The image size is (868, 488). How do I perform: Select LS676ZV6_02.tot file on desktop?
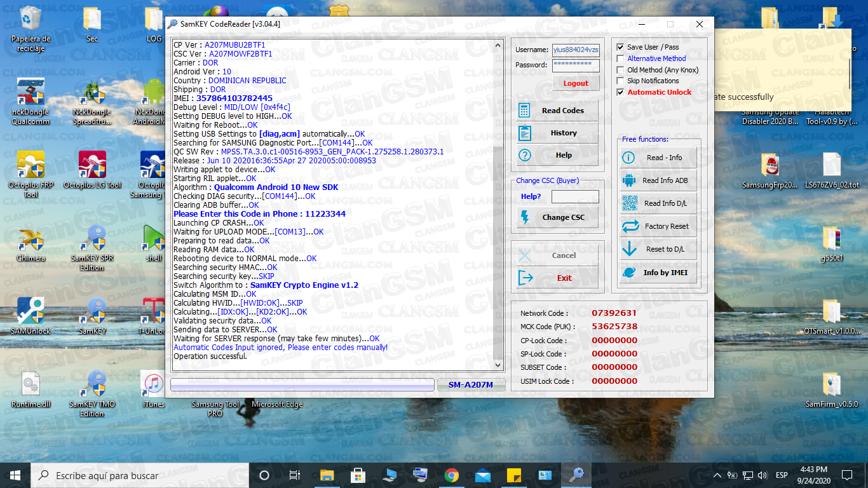pos(832,171)
